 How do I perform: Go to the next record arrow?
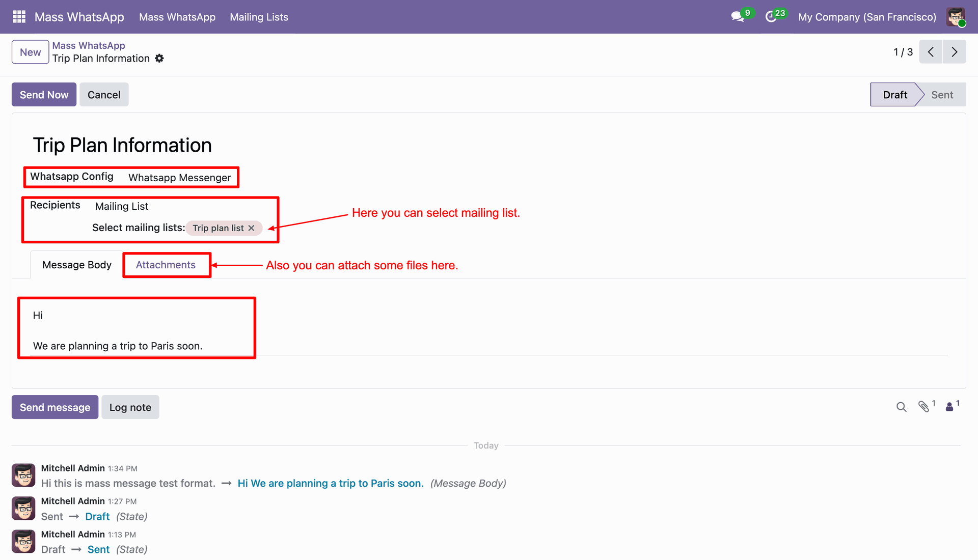[x=955, y=52]
